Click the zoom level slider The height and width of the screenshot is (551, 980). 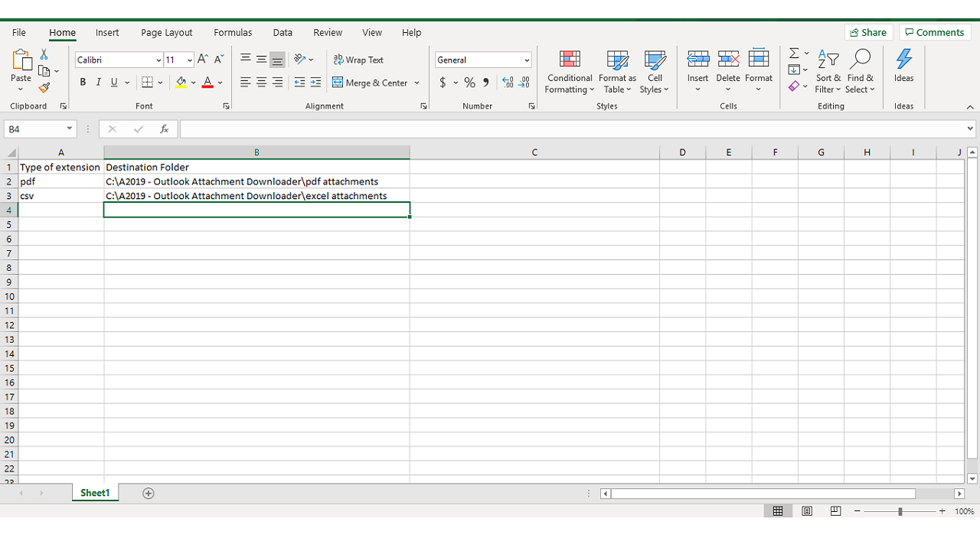pyautogui.click(x=900, y=511)
